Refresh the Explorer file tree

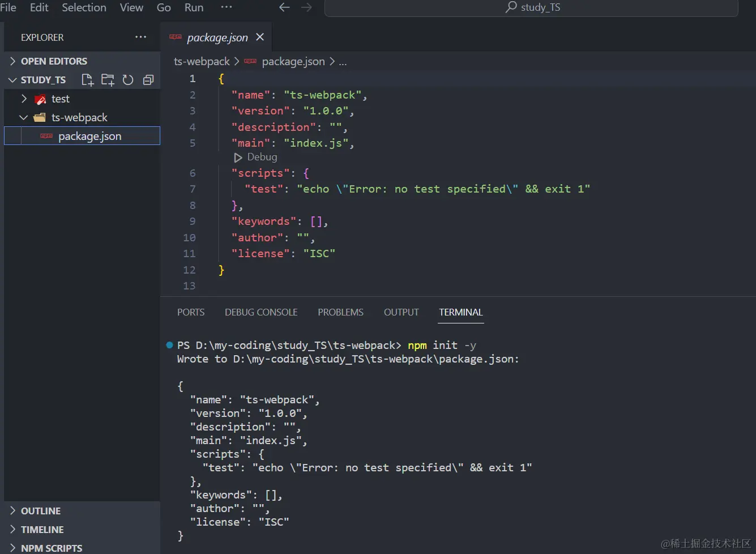point(128,80)
